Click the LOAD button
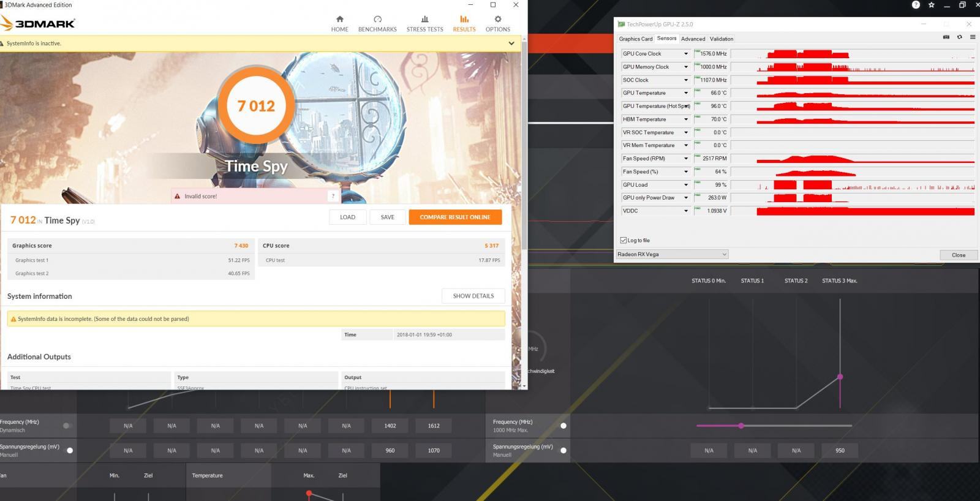 coord(347,217)
